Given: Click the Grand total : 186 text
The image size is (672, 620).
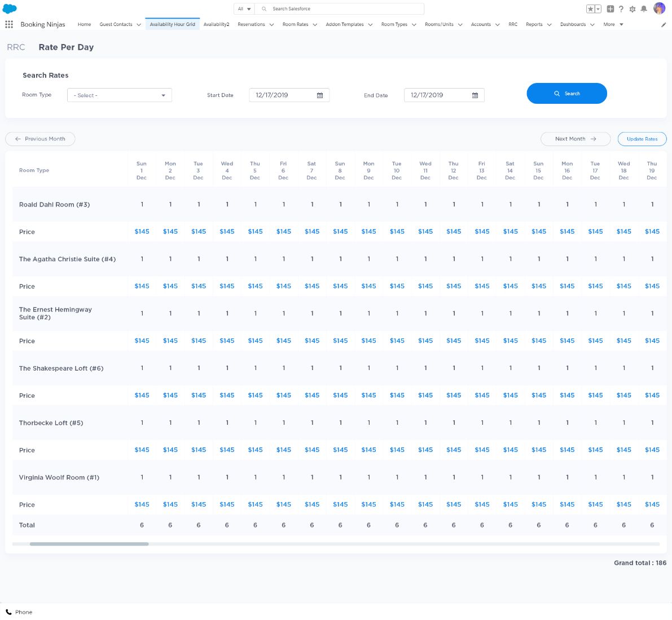Looking at the screenshot, I should coord(640,563).
